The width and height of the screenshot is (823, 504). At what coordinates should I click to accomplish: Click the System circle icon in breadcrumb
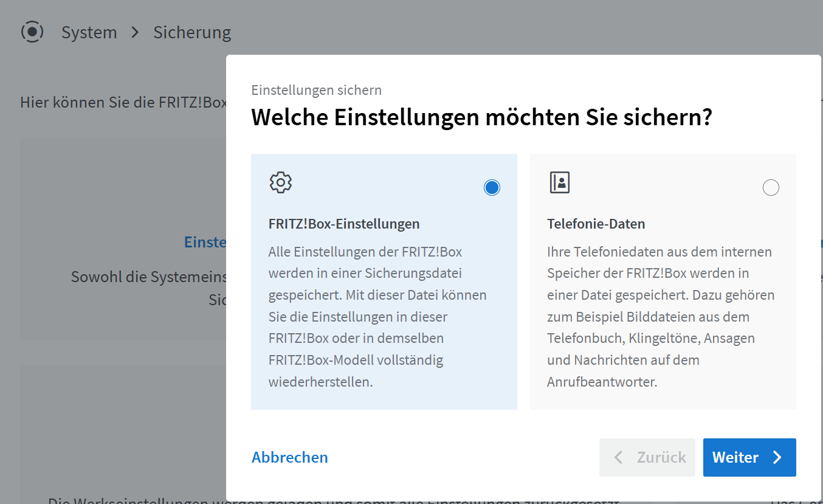tap(32, 32)
